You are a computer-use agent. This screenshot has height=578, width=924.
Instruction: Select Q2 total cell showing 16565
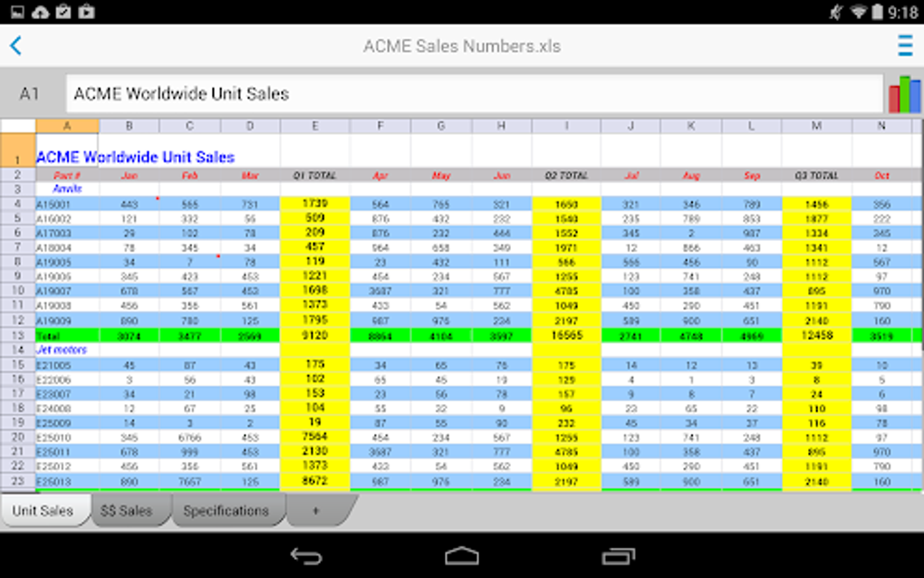(566, 335)
